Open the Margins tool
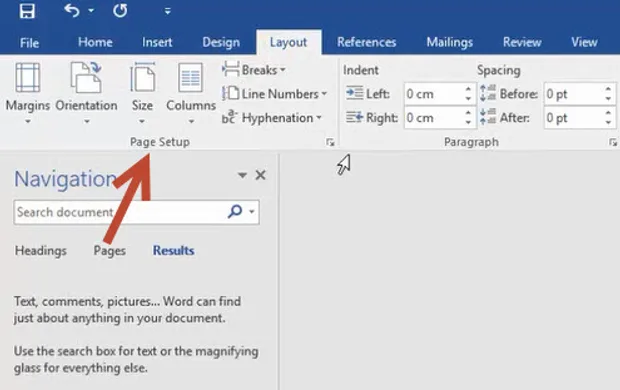Image resolution: width=620 pixels, height=390 pixels. click(x=28, y=93)
